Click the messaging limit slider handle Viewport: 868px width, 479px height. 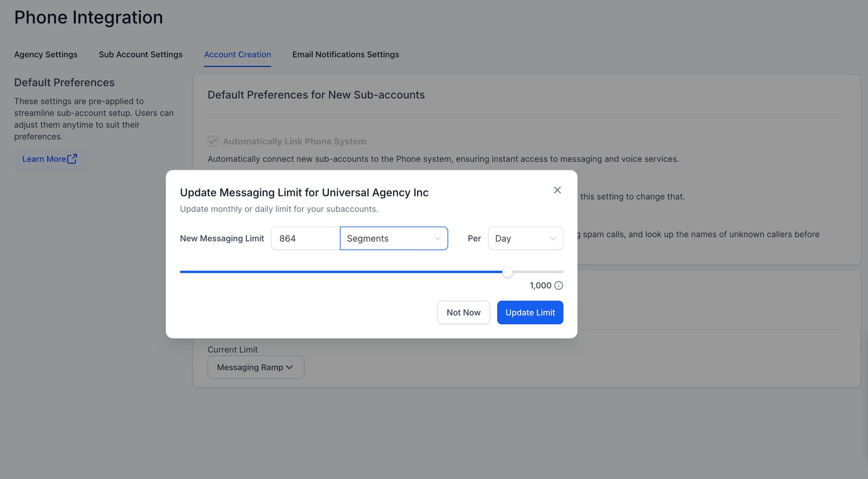tap(507, 272)
